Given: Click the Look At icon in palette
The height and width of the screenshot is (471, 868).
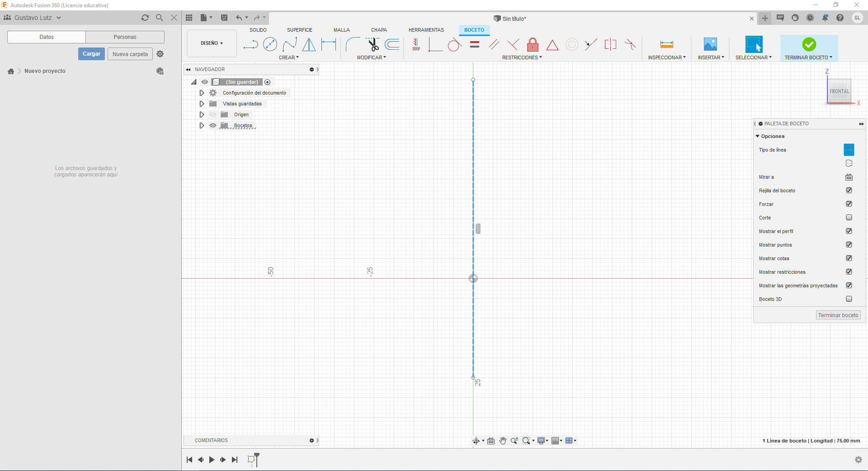Looking at the screenshot, I should pos(849,177).
